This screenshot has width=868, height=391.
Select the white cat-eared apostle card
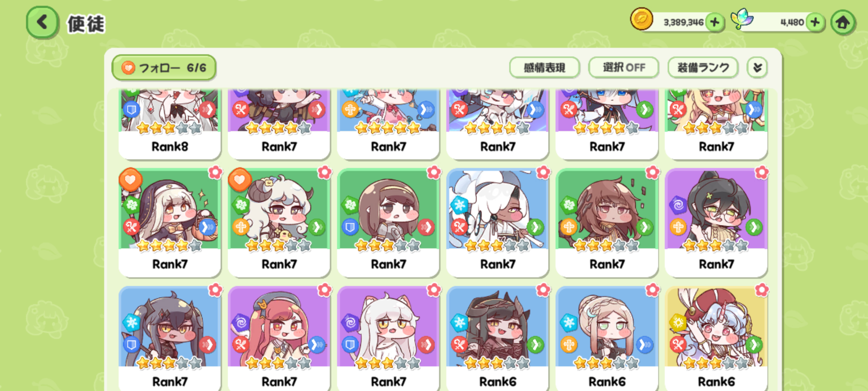tap(388, 339)
